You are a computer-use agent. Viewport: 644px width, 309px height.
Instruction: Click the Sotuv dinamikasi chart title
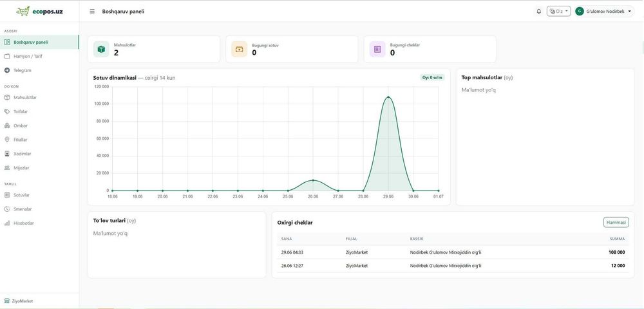point(115,77)
